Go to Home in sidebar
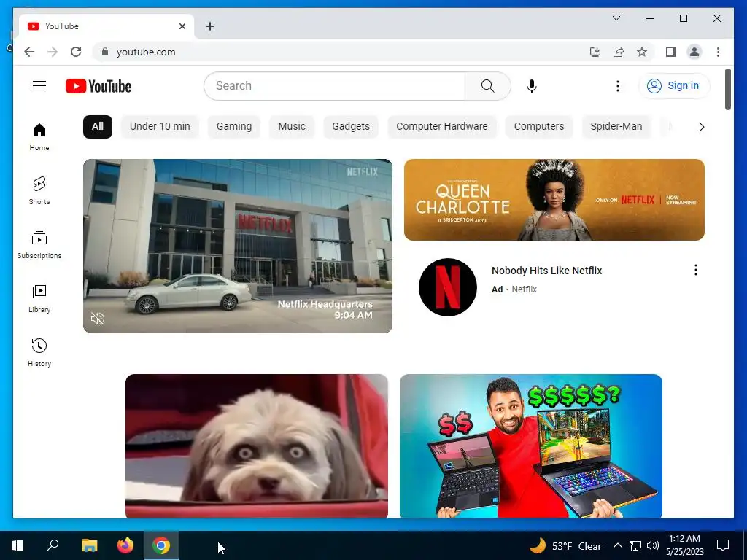The width and height of the screenshot is (747, 560). click(x=39, y=136)
